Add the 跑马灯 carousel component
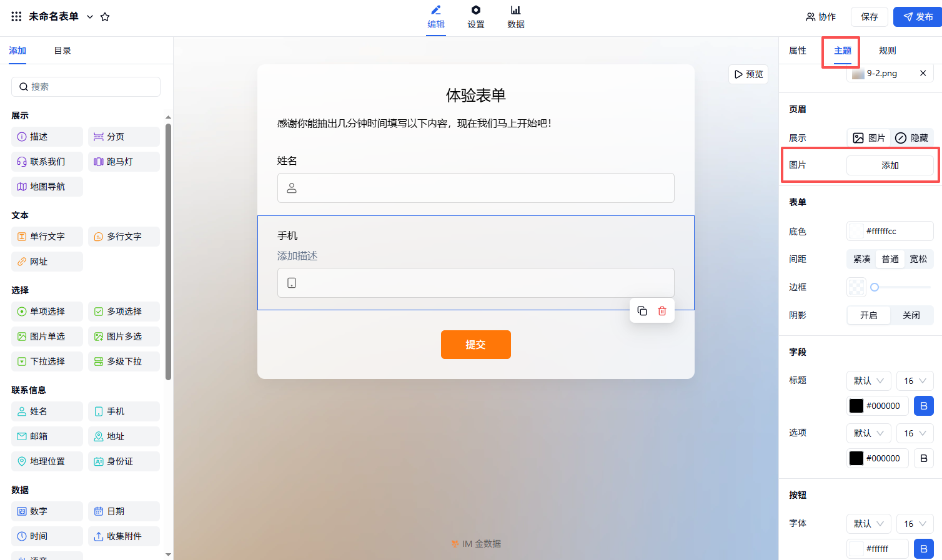 coord(124,162)
